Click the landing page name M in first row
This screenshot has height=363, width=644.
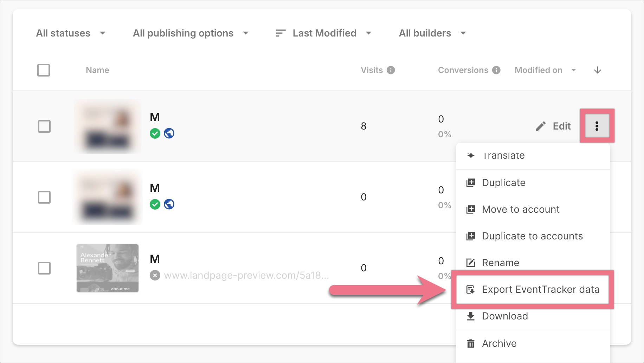(155, 117)
